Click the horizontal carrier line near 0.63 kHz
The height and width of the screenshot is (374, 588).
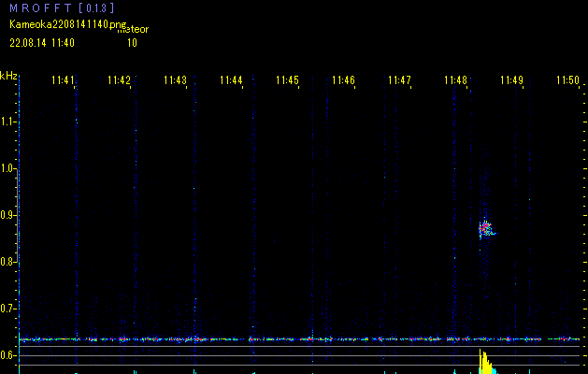[299, 339]
